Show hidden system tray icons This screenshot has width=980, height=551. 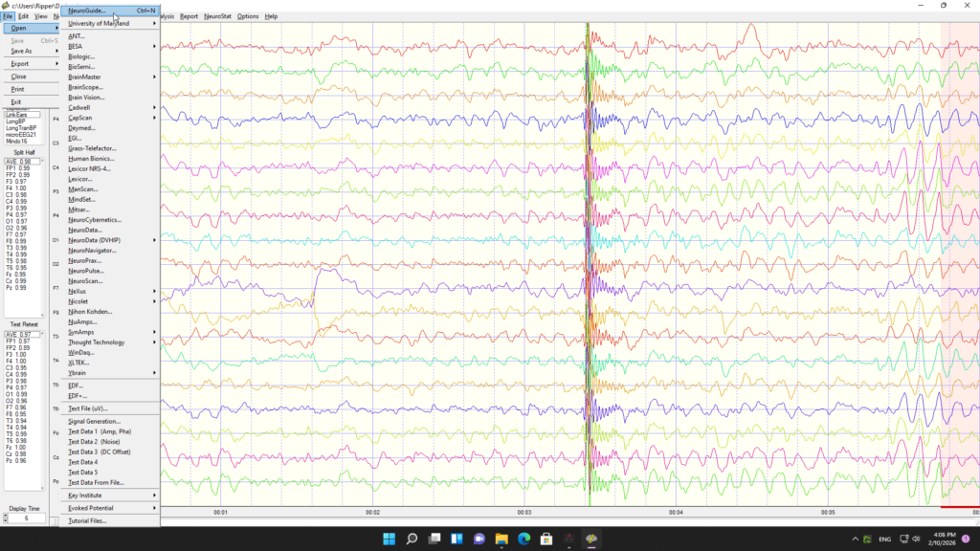point(856,539)
